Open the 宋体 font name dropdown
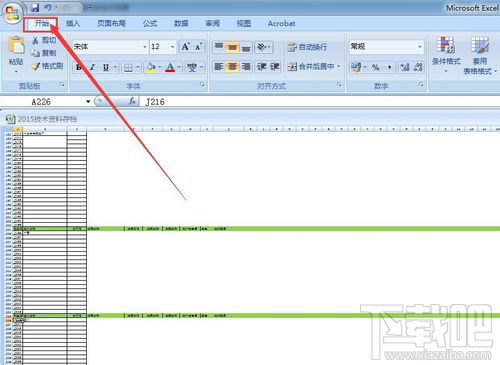This screenshot has width=500, height=365. pyautogui.click(x=145, y=47)
